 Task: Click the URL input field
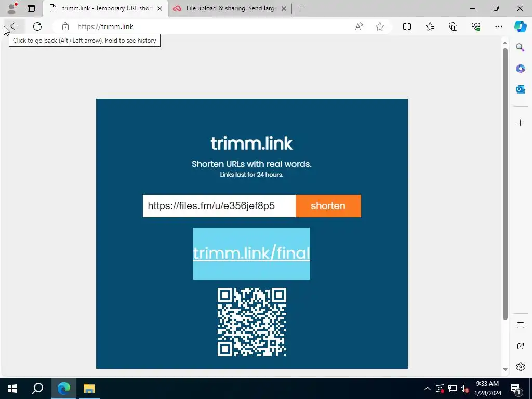point(219,206)
